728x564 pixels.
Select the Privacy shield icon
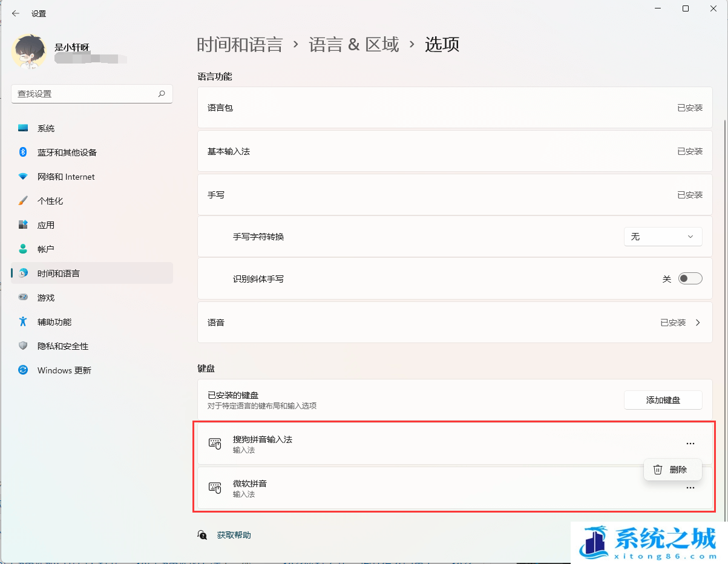pos(22,346)
